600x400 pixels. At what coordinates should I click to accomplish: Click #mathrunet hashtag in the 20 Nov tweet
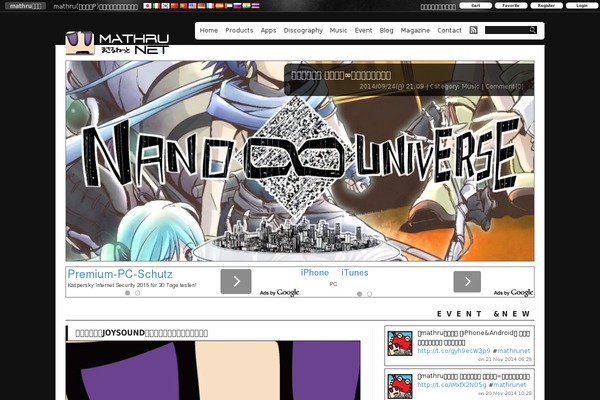pos(508,385)
